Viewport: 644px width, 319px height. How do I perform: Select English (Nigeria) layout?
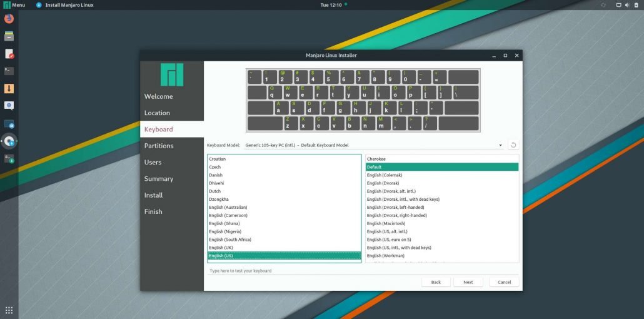(284, 231)
